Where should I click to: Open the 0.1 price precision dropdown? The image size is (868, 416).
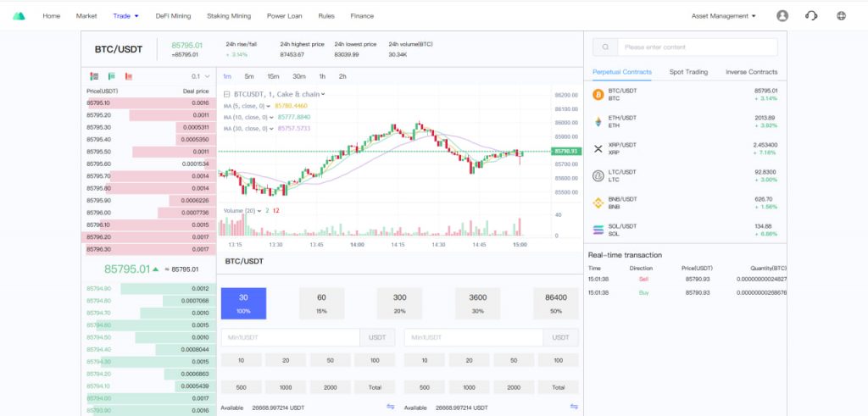[x=200, y=76]
